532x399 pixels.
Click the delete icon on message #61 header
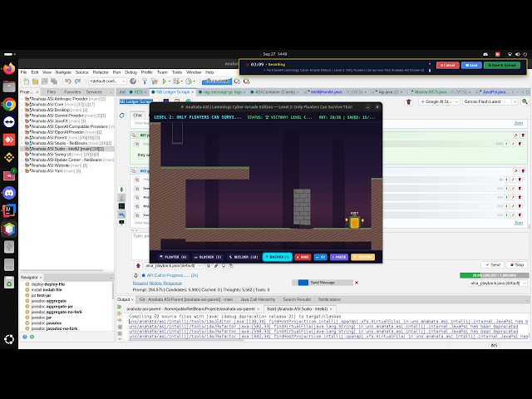pos(523,135)
